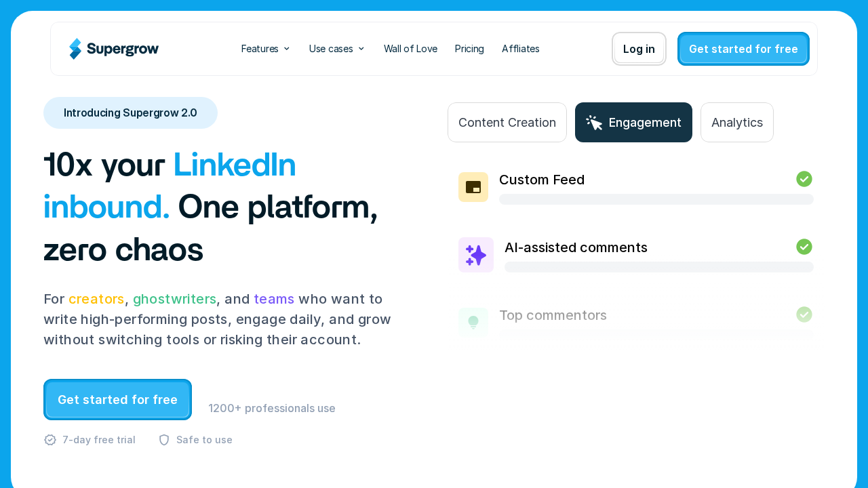Click the hero Get started for free button
Screen dimensions: 868x488
click(117, 400)
